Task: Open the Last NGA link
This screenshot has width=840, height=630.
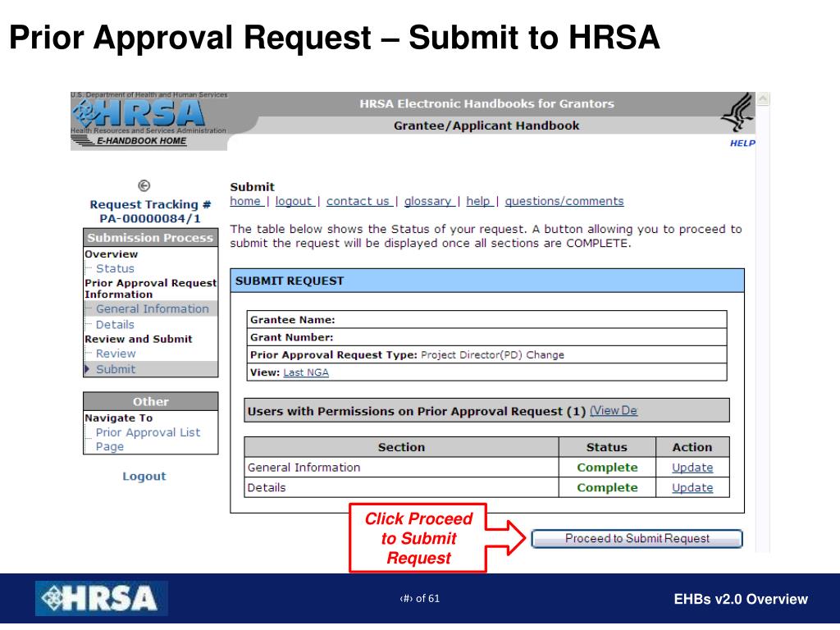Action: tap(306, 372)
